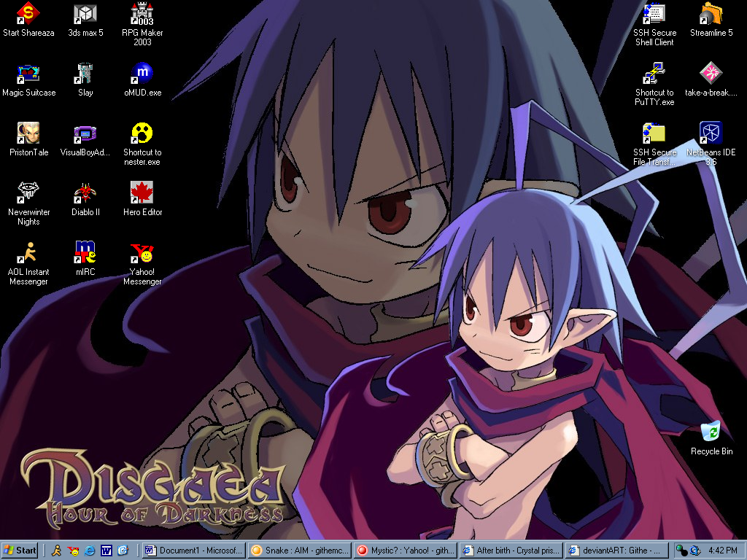Select the Slay game shortcut
The width and height of the screenshot is (747, 560).
point(85,74)
